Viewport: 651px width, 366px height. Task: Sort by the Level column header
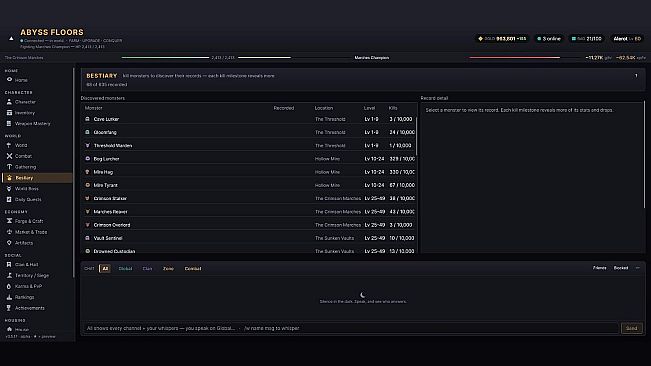pyautogui.click(x=370, y=108)
